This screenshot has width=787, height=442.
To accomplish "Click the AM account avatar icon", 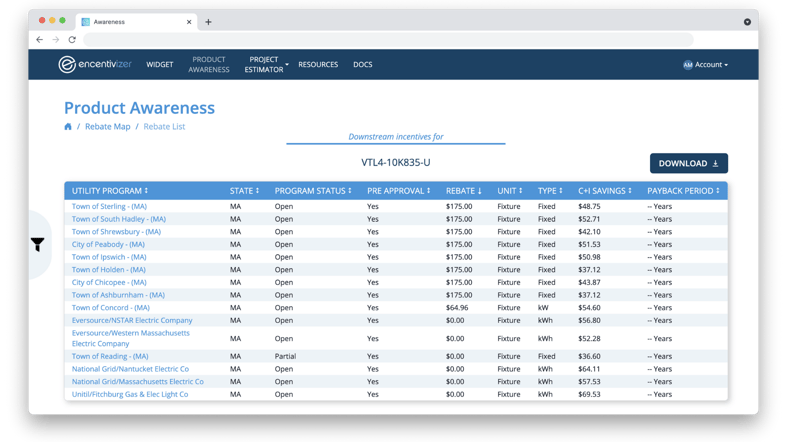I will click(688, 65).
